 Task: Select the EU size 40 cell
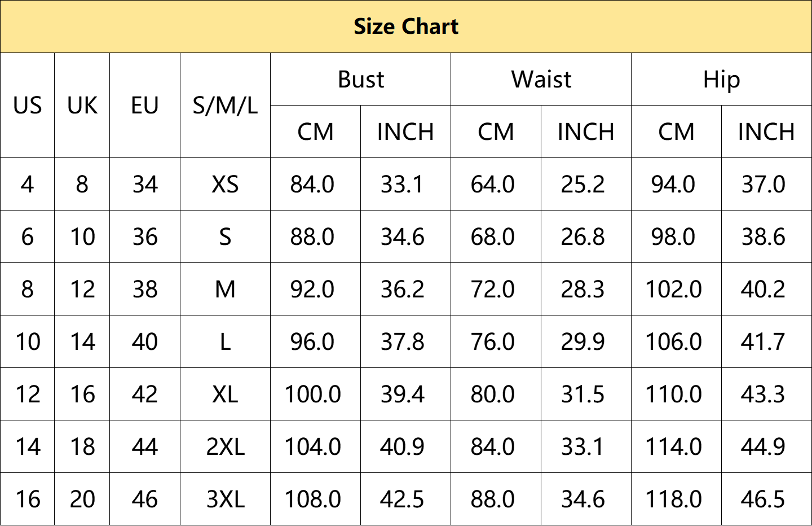(145, 342)
